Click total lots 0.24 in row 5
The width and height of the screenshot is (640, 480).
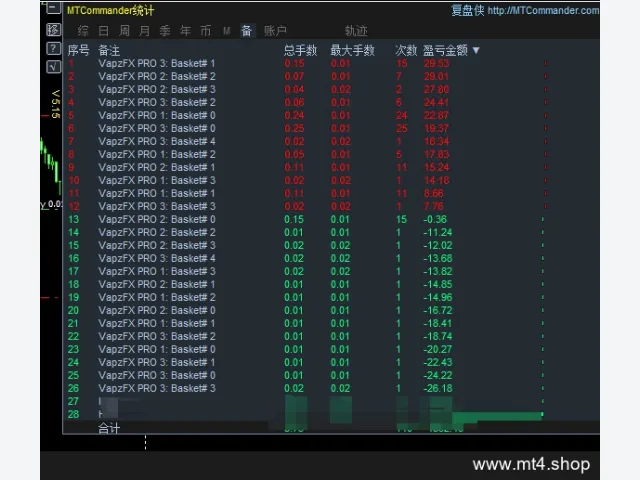294,116
